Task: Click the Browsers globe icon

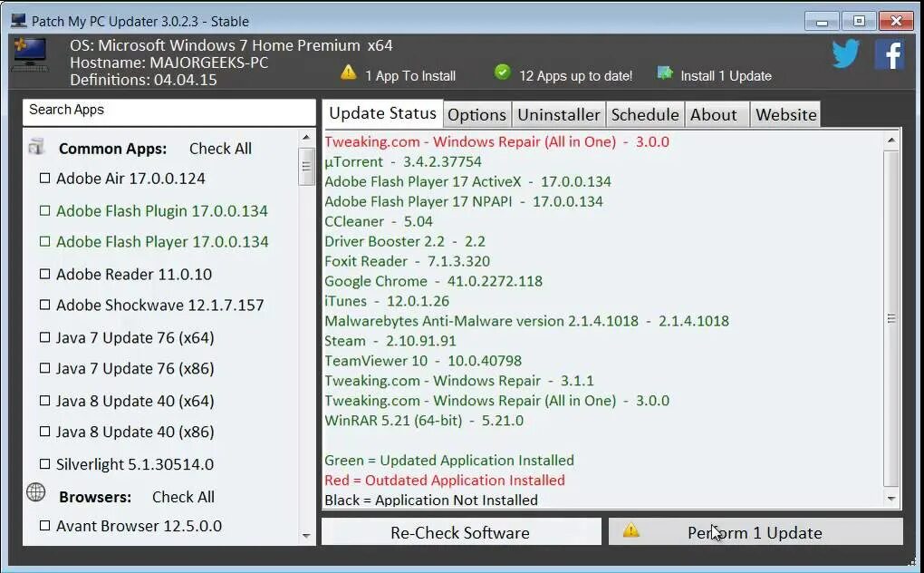Action: click(x=36, y=492)
